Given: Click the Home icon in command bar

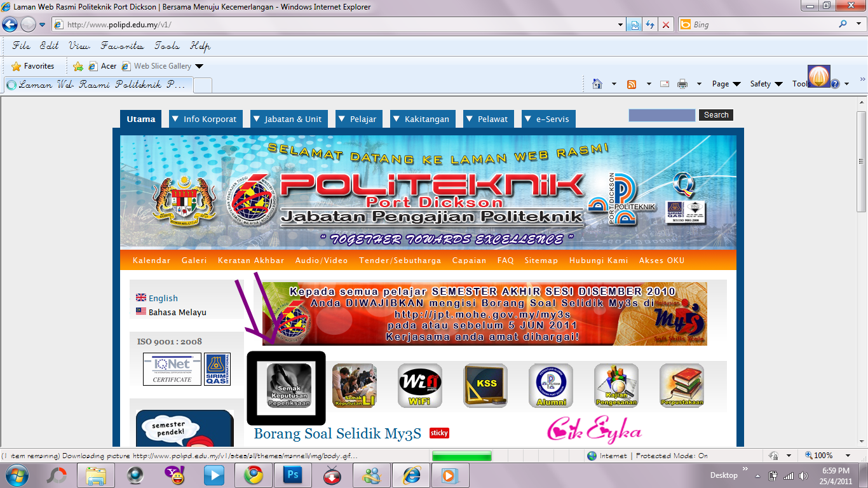Looking at the screenshot, I should [x=597, y=84].
